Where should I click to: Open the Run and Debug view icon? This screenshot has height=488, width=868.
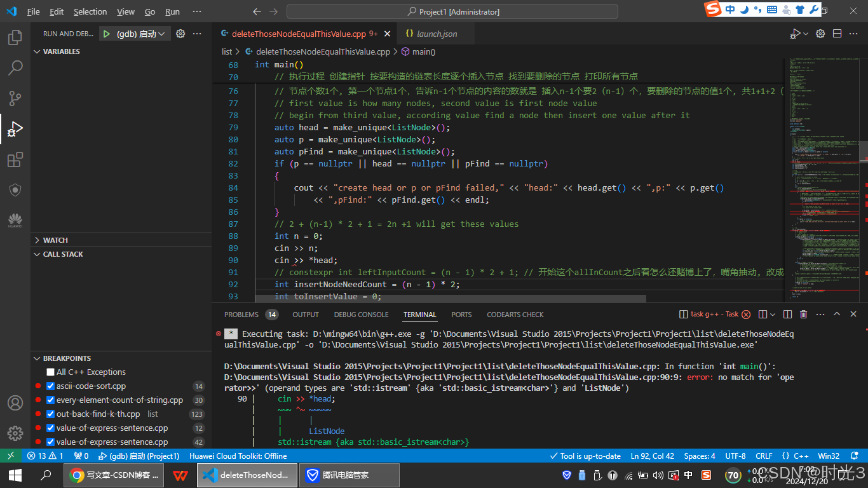click(x=15, y=129)
